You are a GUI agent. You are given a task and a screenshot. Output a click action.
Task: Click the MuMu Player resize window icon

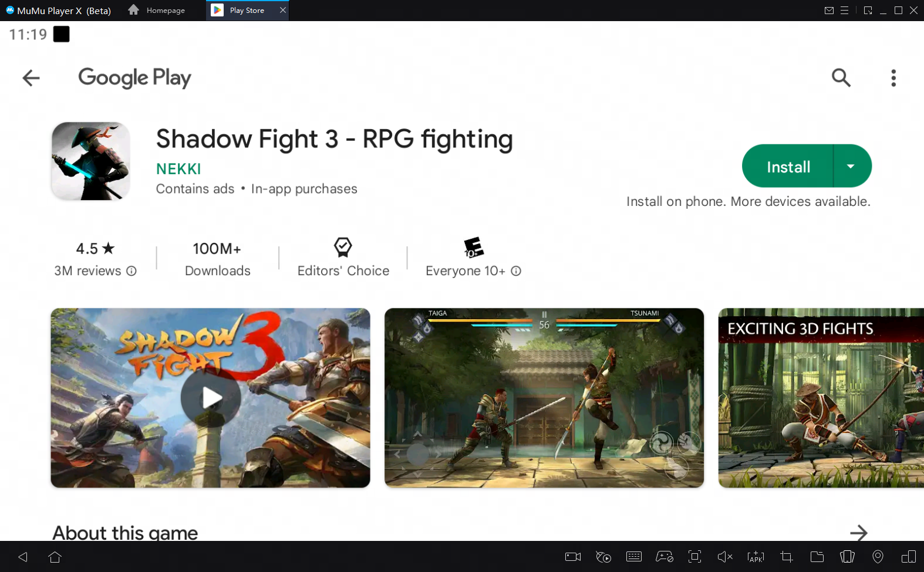click(868, 11)
